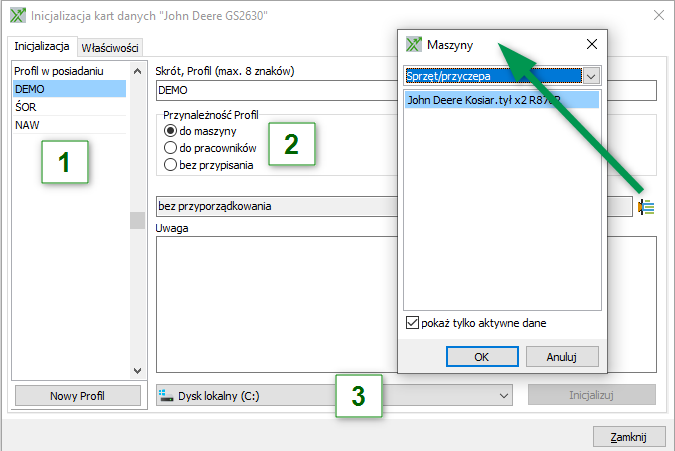The width and height of the screenshot is (675, 451).
Task: Select the 'do pracowników' radio button
Action: 170,148
